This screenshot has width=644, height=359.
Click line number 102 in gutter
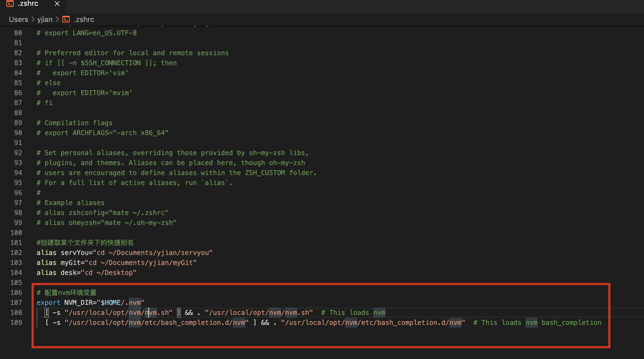[x=16, y=253]
